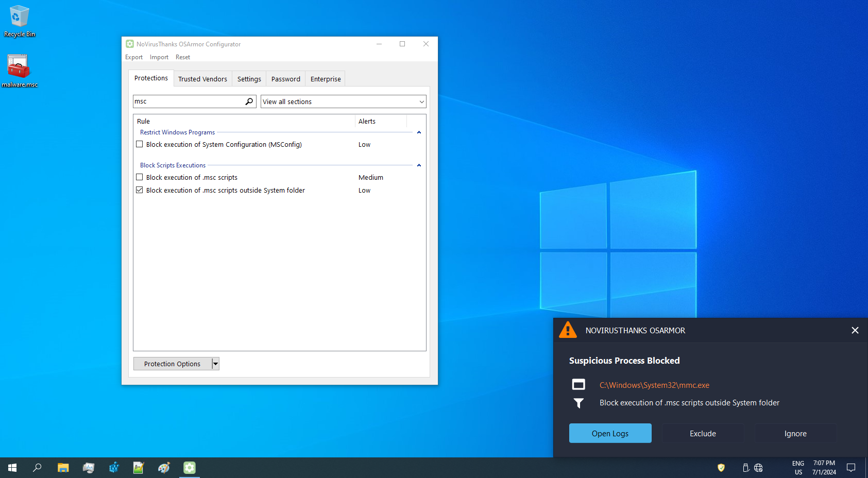Click the Medium alert level for .msc scripts

[371, 178]
